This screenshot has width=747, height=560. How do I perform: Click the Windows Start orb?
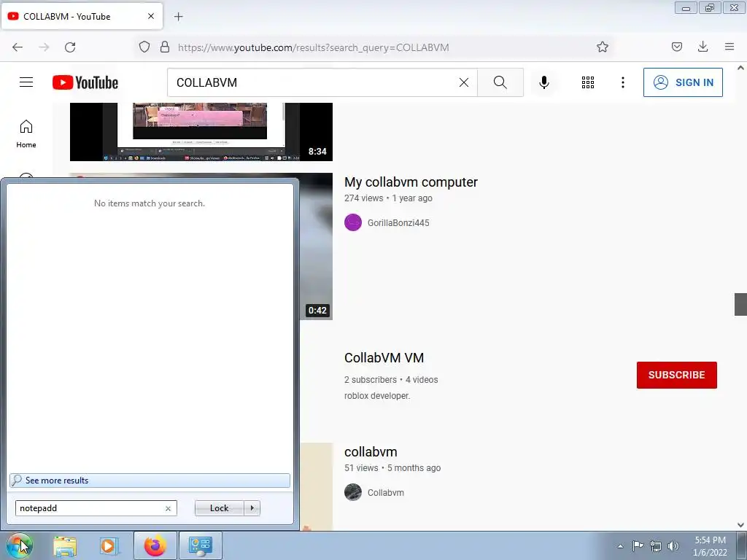click(19, 545)
